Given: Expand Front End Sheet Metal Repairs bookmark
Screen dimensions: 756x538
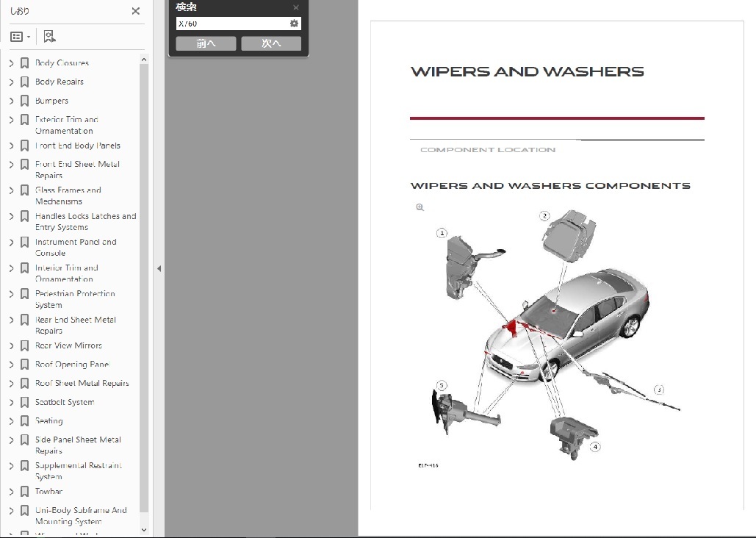Looking at the screenshot, I should tap(12, 165).
